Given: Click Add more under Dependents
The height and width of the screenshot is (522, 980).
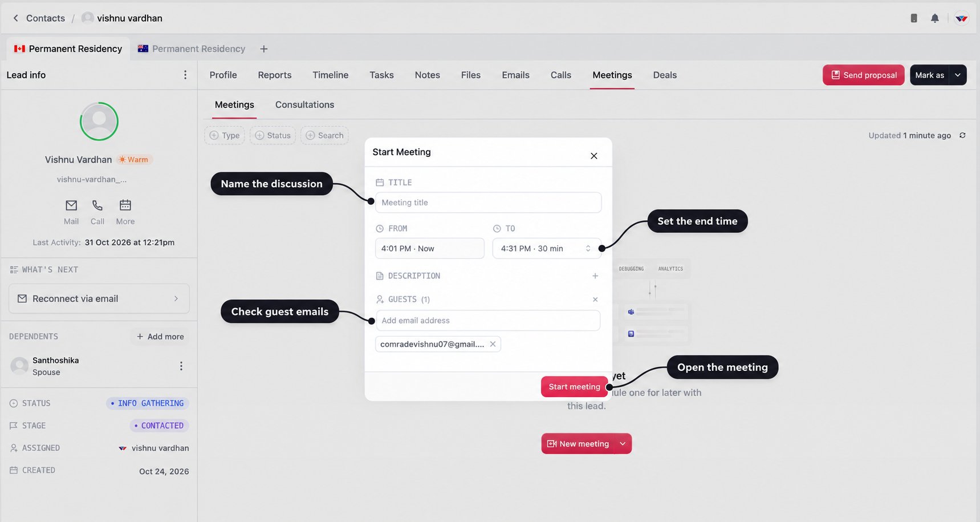Looking at the screenshot, I should click(x=160, y=337).
